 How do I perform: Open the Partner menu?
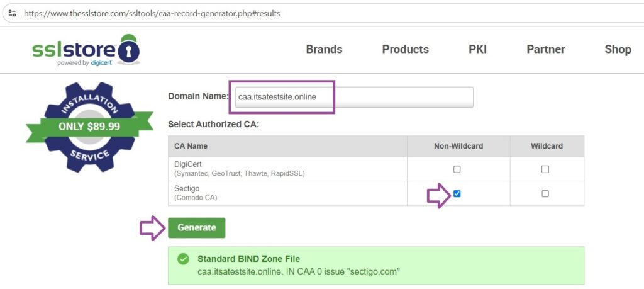tap(546, 49)
